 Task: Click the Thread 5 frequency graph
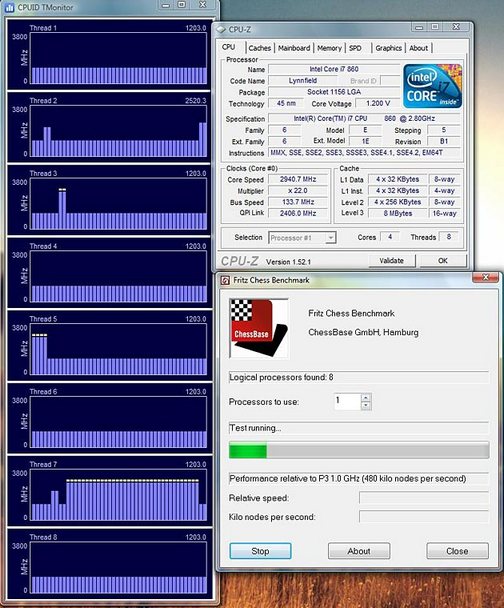click(x=118, y=349)
